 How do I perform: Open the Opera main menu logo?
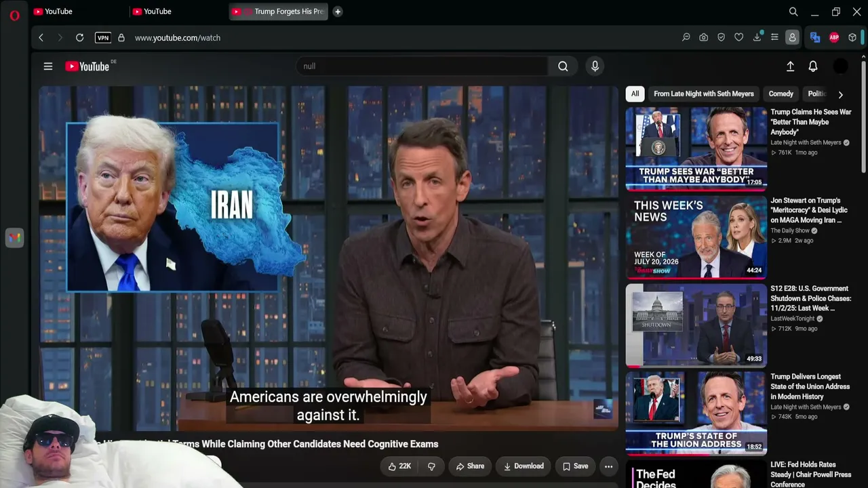(x=14, y=15)
